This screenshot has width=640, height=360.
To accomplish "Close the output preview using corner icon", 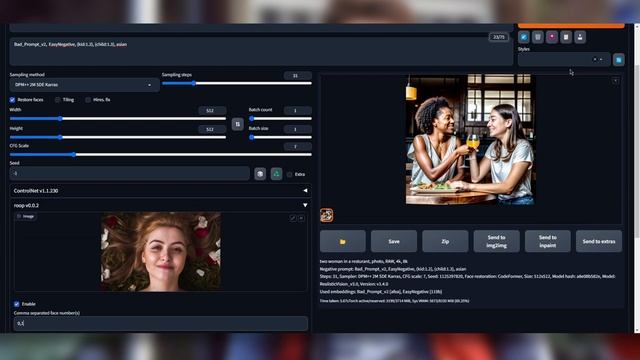I will coord(615,81).
